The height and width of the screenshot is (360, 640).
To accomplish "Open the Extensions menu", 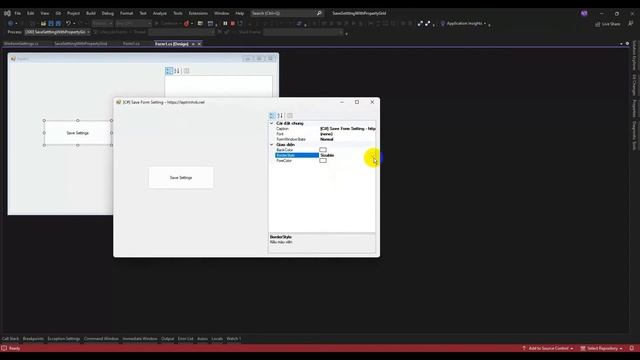I will 198,13.
